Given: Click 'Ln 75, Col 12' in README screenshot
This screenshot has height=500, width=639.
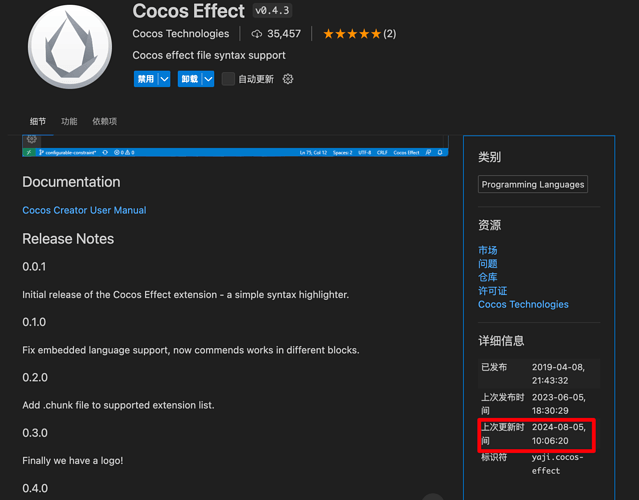Looking at the screenshot, I should pos(313,153).
